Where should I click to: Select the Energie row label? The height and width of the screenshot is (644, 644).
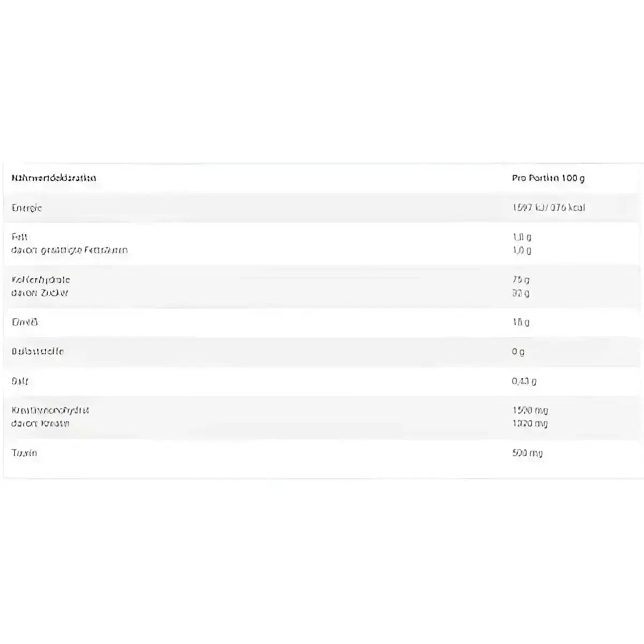(26, 208)
